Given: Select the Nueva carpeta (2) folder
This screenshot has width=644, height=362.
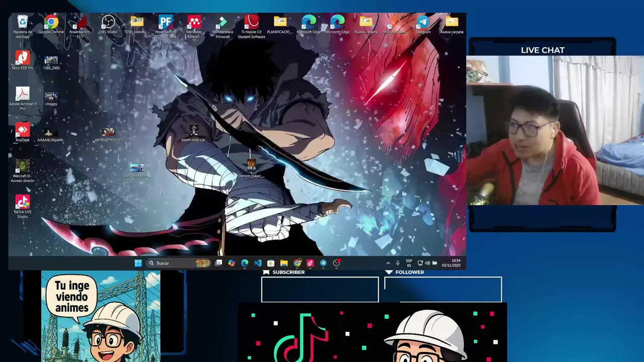Looking at the screenshot, I should 366,27.
